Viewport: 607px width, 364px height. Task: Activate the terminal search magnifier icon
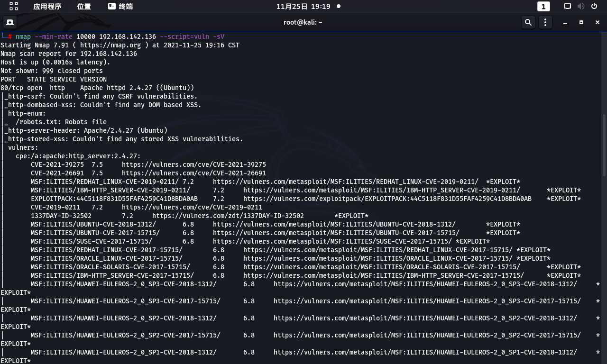(528, 22)
